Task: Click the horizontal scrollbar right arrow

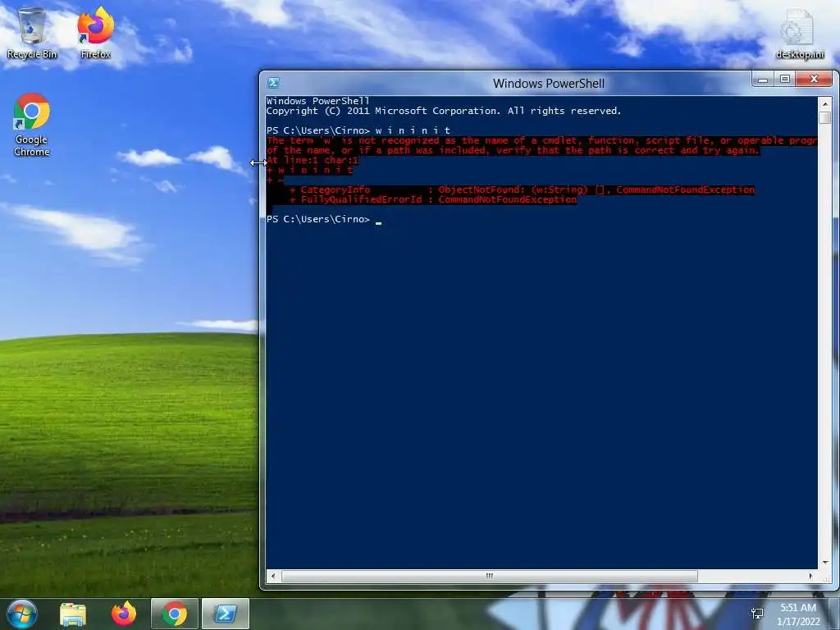Action: 810,577
